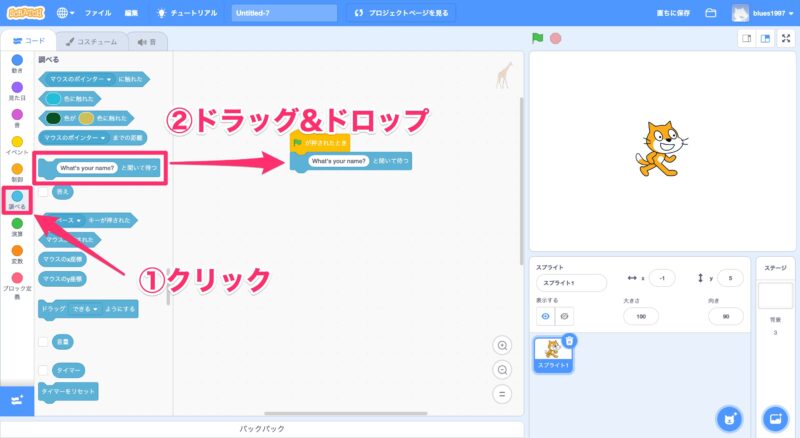Delete the selected sprite with trash icon
The height and width of the screenshot is (438, 800).
[x=569, y=341]
